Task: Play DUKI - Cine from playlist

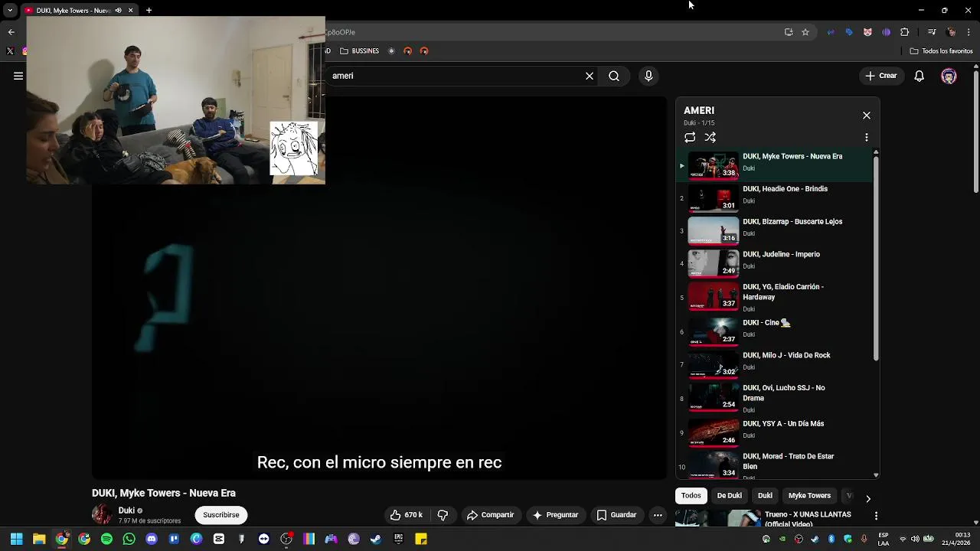Action: coord(775,332)
